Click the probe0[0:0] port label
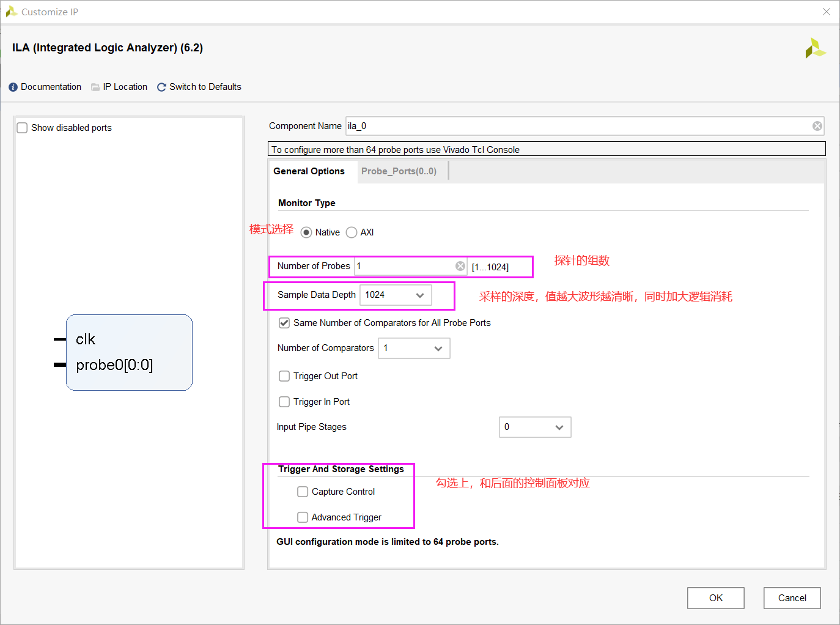The height and width of the screenshot is (625, 840). 114,365
